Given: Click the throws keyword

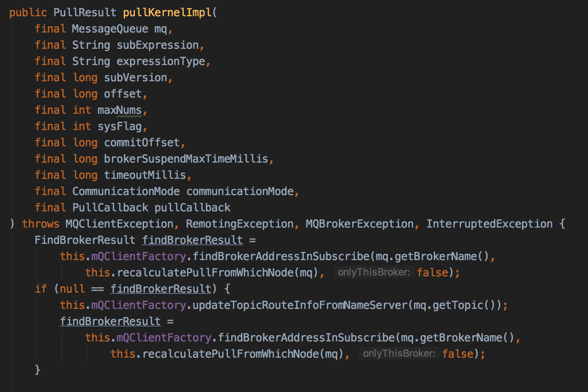Looking at the screenshot, I should coord(41,224).
